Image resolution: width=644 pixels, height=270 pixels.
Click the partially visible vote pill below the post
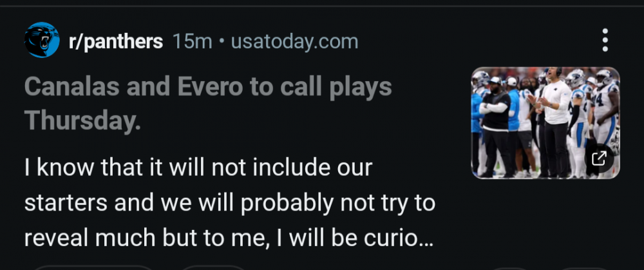click(x=93, y=267)
